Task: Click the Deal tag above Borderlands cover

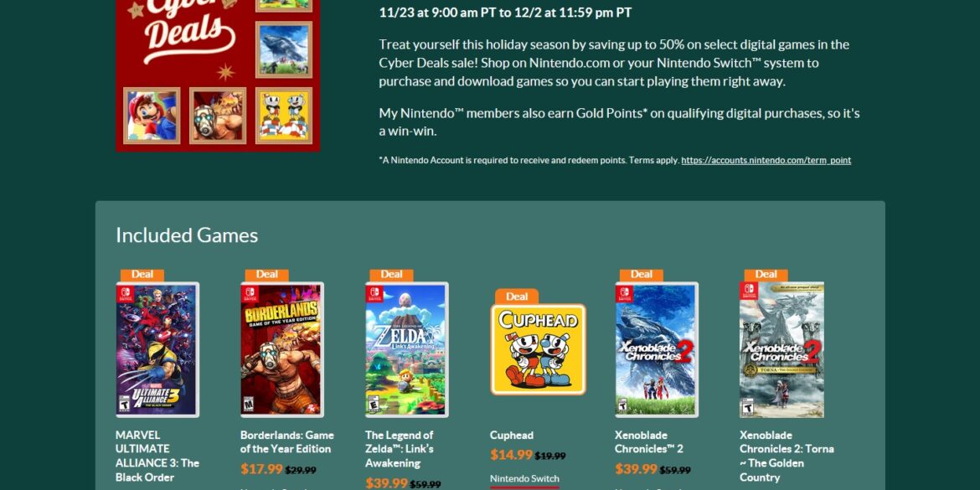Action: point(267,275)
